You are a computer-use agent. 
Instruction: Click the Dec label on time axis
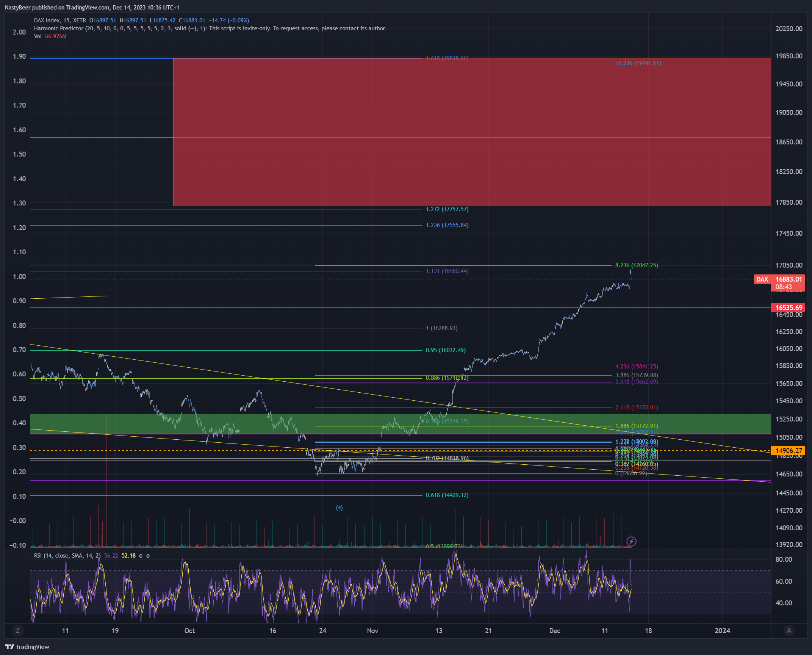click(x=555, y=631)
